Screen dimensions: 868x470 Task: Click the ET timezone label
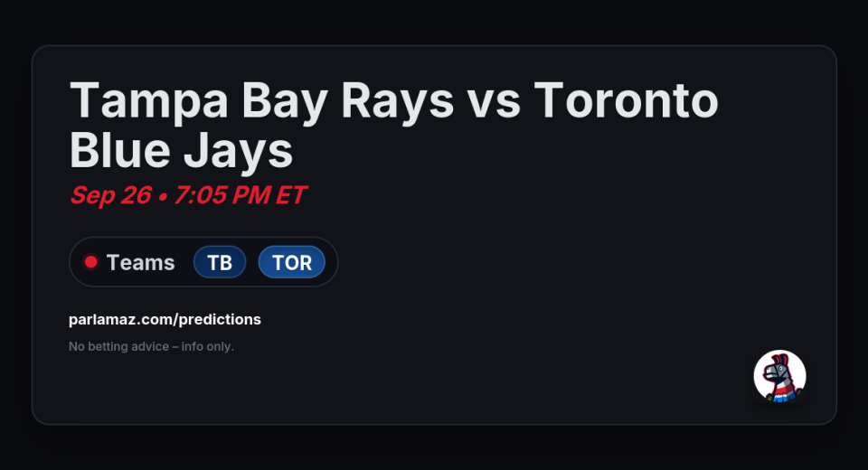288,195
